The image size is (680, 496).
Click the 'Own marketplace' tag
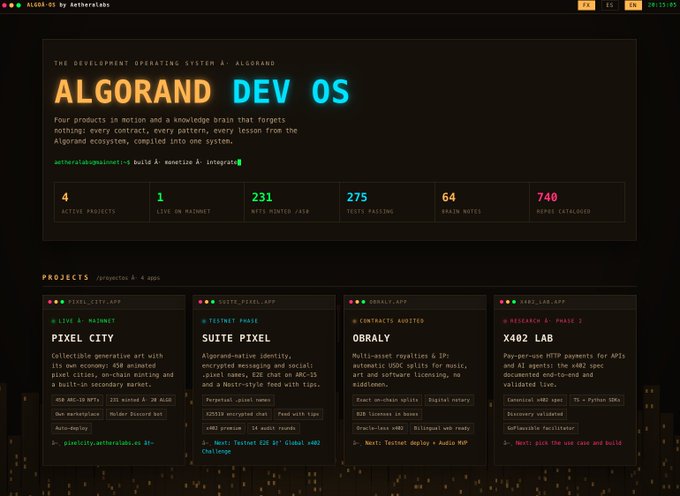78,414
